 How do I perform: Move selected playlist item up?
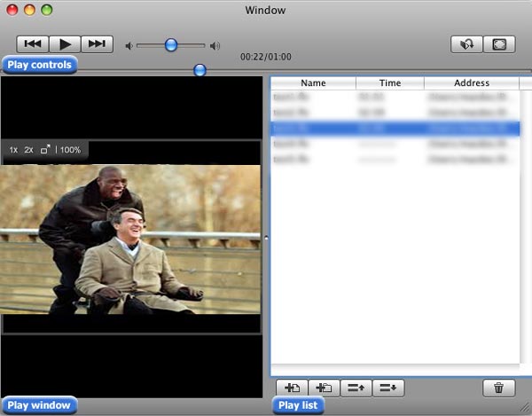click(356, 388)
